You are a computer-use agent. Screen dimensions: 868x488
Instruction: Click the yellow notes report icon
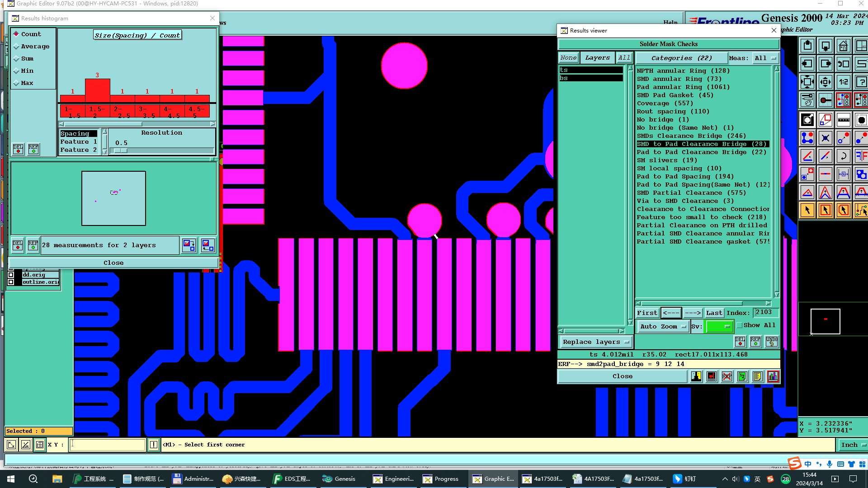pyautogui.click(x=757, y=376)
